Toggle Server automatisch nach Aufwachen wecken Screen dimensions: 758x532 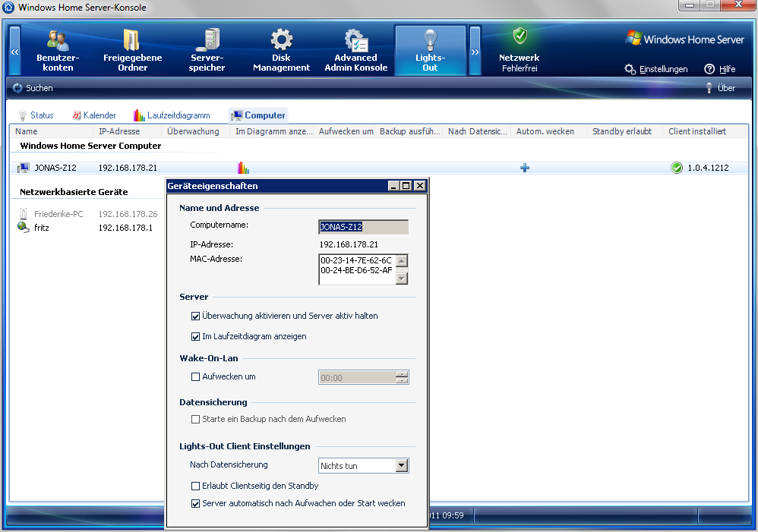click(195, 503)
